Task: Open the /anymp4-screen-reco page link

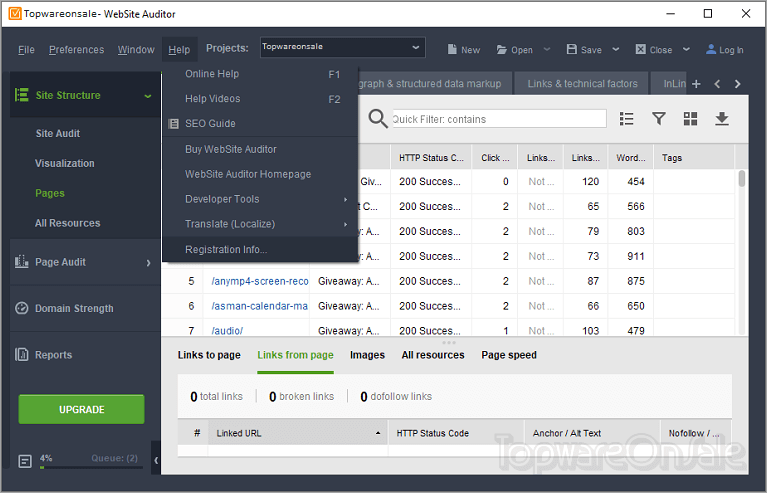Action: point(260,281)
